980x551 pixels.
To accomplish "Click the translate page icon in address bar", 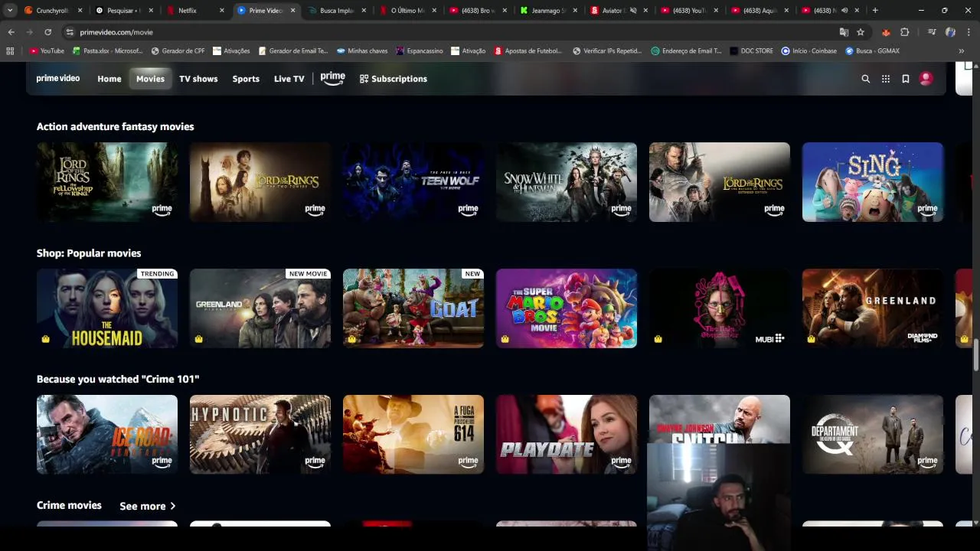I will coord(844,32).
